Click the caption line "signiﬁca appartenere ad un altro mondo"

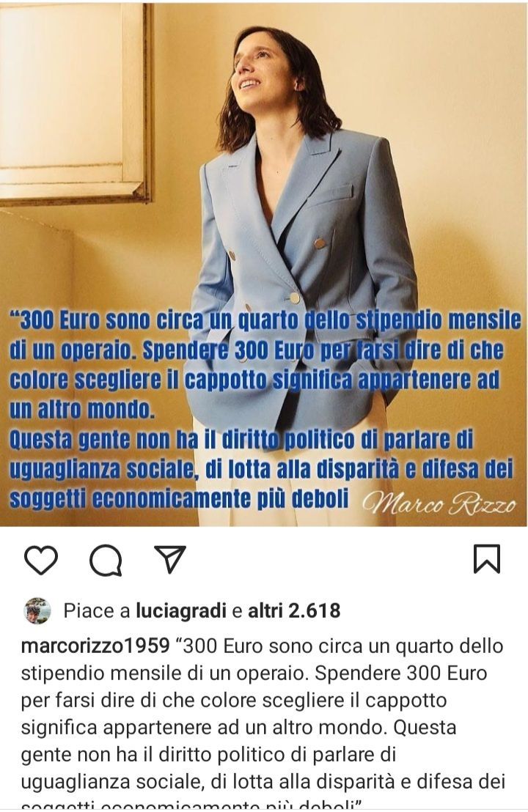click(204, 728)
